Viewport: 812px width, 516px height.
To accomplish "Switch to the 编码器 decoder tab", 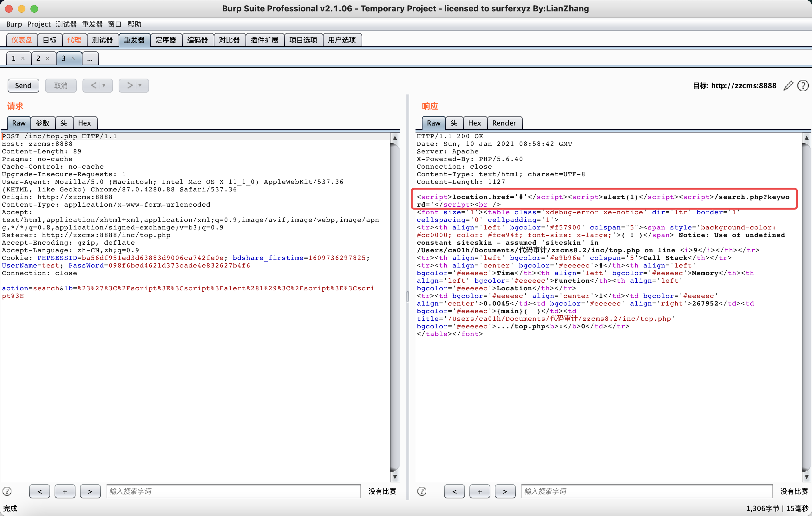I will [198, 40].
